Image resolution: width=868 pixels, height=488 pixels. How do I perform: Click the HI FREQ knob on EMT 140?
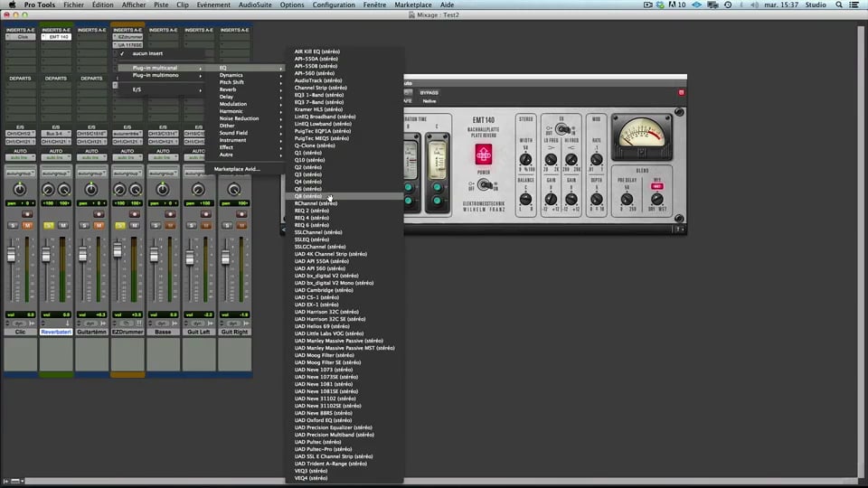pyautogui.click(x=571, y=160)
